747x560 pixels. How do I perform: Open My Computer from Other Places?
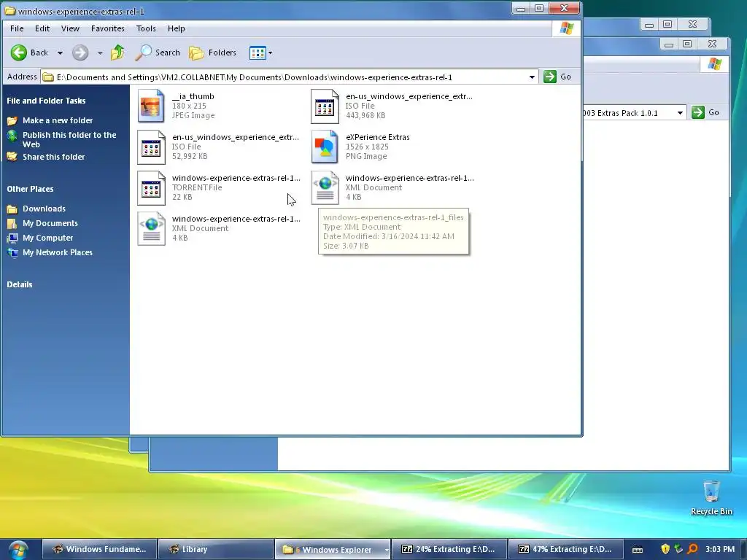point(47,238)
